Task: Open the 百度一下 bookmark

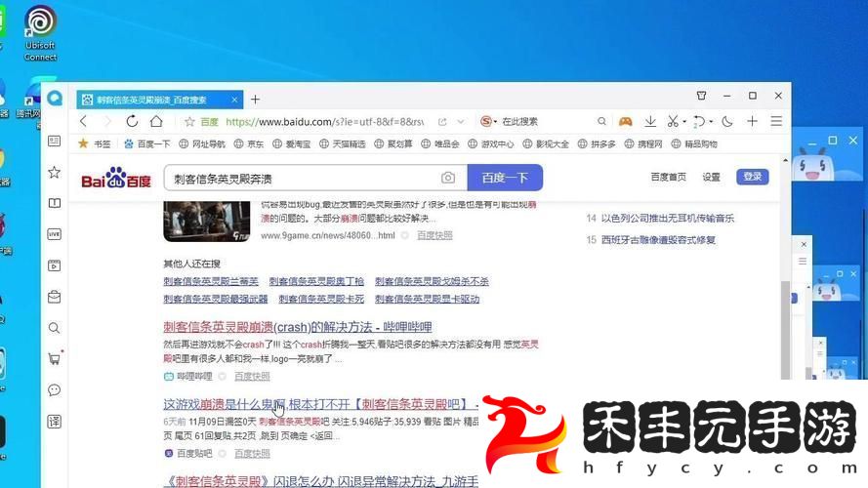Action: coord(146,143)
